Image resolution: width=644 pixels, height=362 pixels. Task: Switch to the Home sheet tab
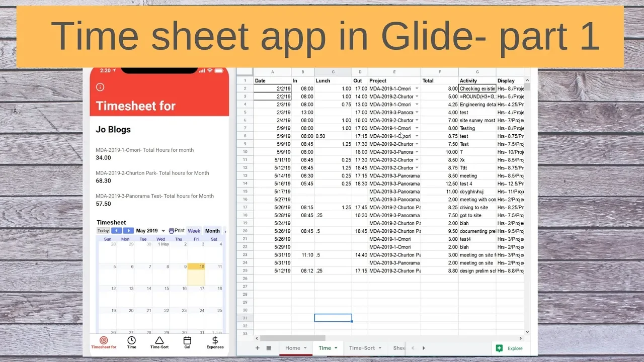292,348
